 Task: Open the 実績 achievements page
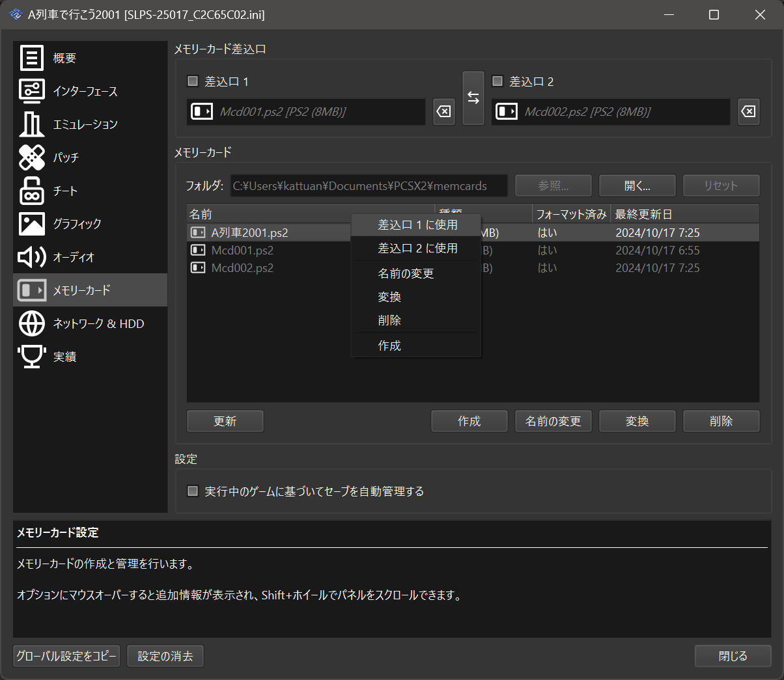pyautogui.click(x=90, y=357)
